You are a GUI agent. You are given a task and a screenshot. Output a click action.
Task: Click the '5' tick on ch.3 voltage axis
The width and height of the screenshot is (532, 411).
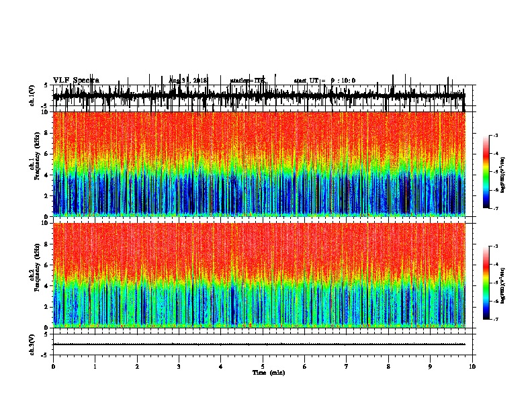tap(46, 334)
